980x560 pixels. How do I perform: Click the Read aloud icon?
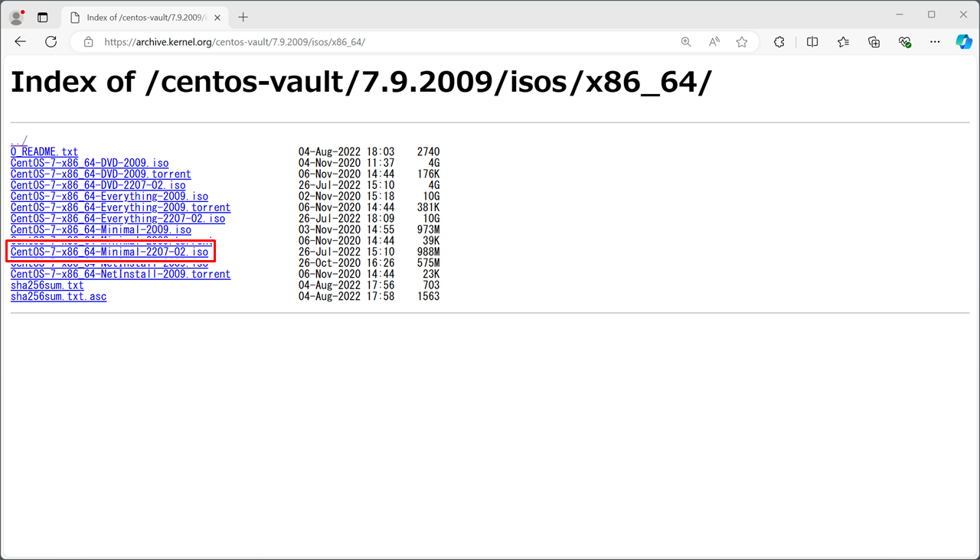click(x=714, y=42)
